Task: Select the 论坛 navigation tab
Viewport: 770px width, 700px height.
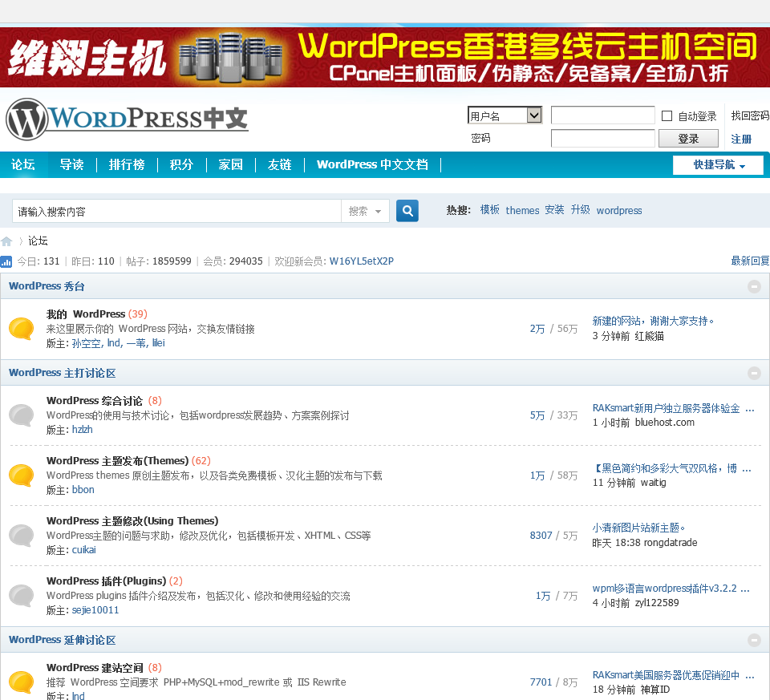Action: tap(23, 164)
